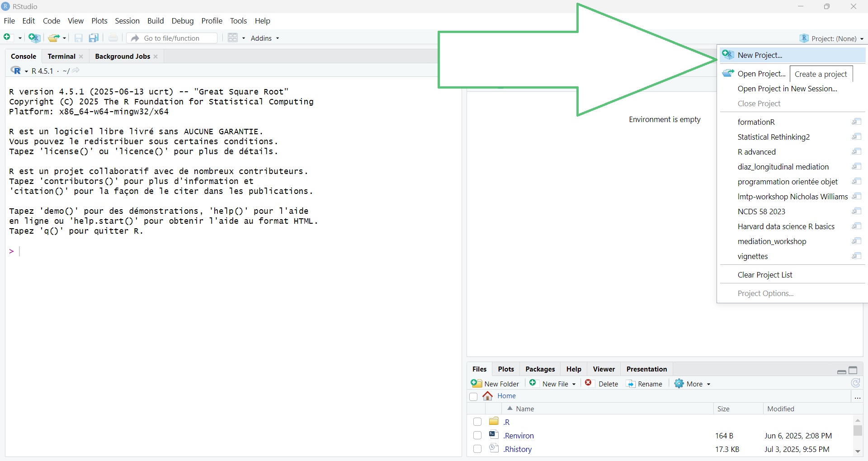Click the browse folder ellipsis button
Image resolution: width=868 pixels, height=461 pixels.
858,396
